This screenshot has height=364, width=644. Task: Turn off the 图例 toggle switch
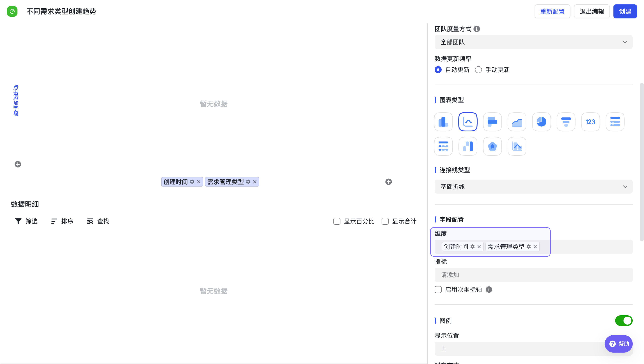coord(624,321)
